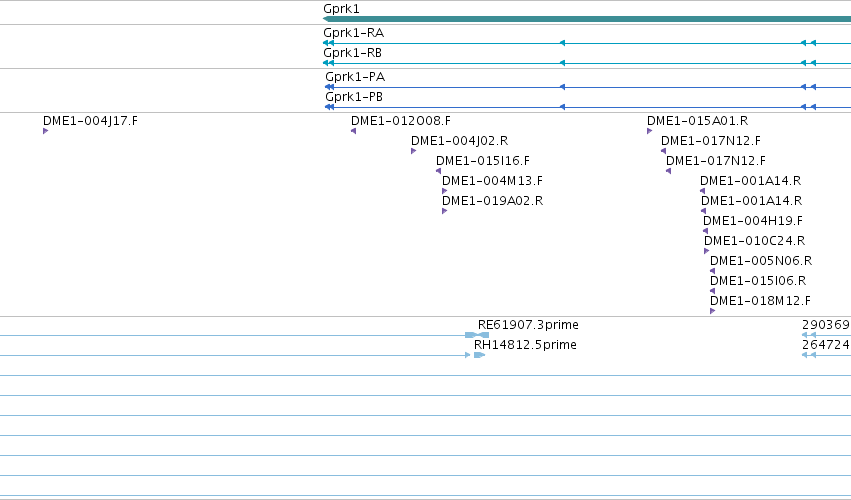The width and height of the screenshot is (851, 500).
Task: Click the arrowhead marker under DME1-004J17.F
Action: pyautogui.click(x=46, y=131)
